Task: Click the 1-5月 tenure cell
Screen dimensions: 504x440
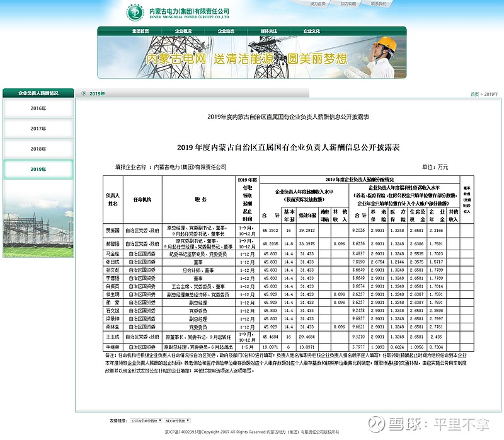Action: [247, 347]
